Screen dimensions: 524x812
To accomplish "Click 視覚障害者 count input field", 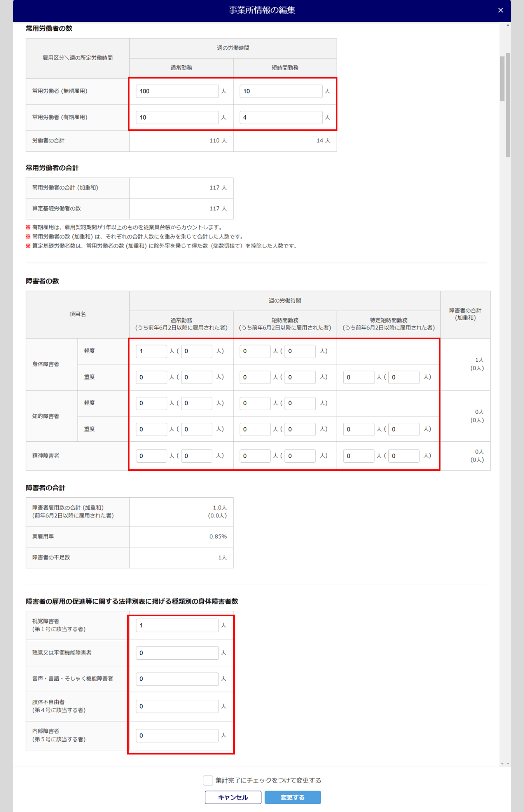I will click(177, 626).
